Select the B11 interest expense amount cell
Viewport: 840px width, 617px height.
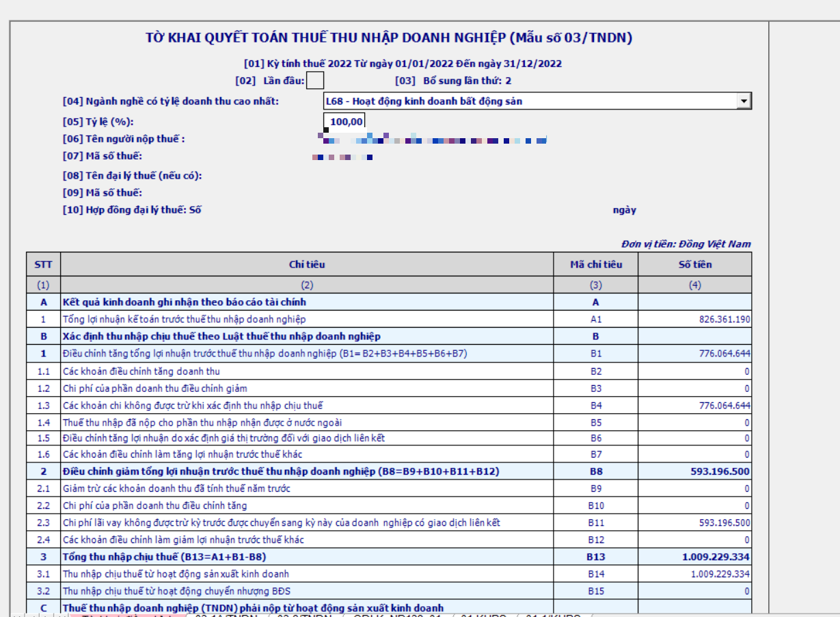coord(694,523)
